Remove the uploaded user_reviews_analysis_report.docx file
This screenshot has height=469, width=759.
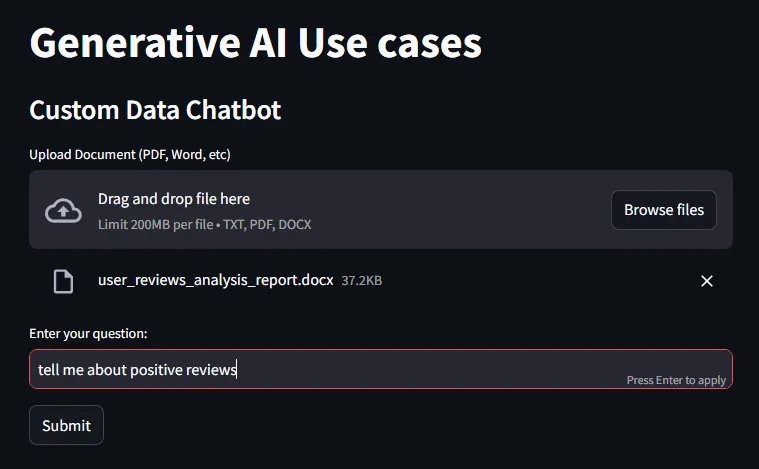click(707, 281)
